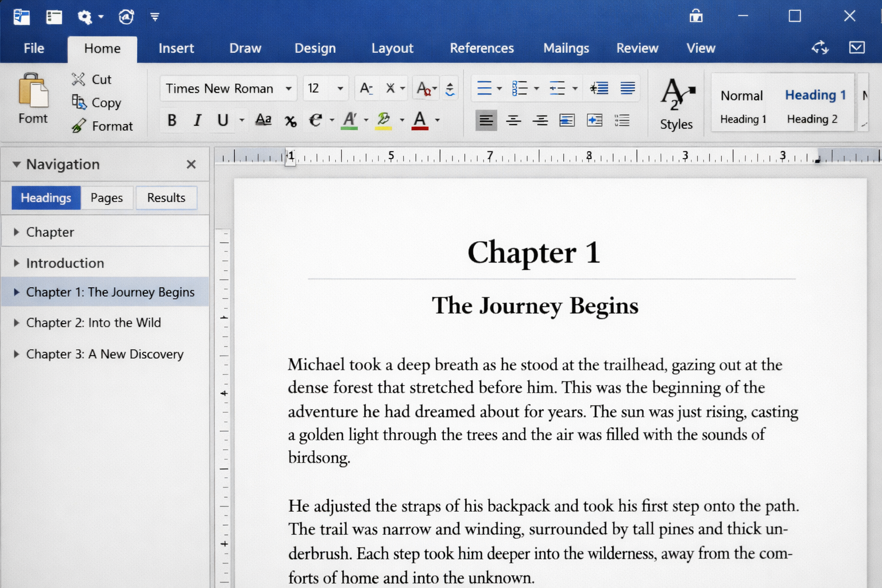Apply the yellow highlight color
The image size is (882, 588).
(x=383, y=120)
